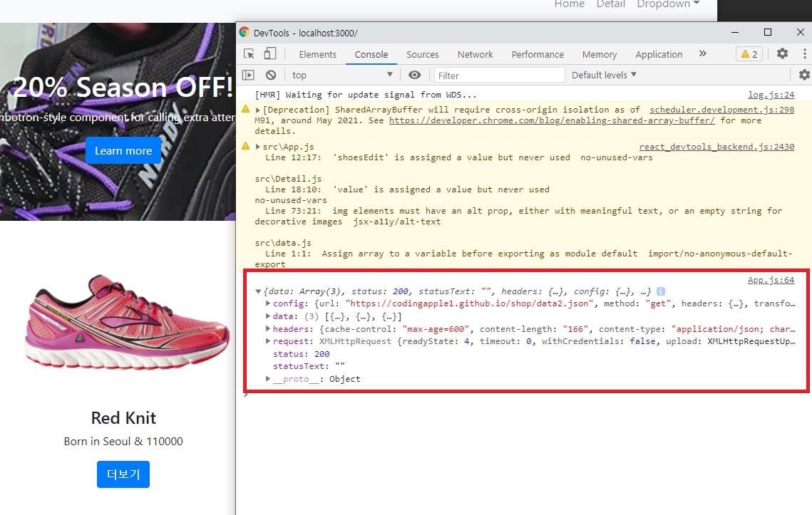Click the Home link in the page navbar
The height and width of the screenshot is (515, 812).
click(x=569, y=4)
